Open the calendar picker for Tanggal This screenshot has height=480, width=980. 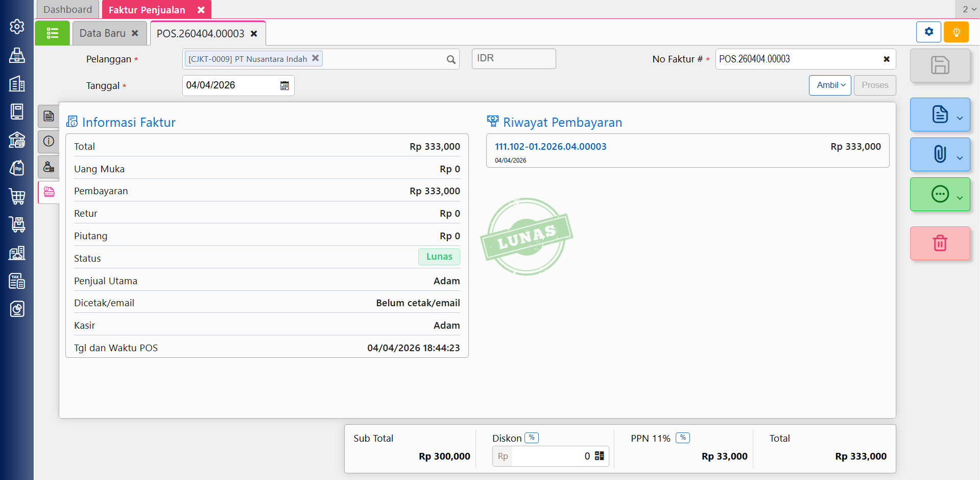tap(284, 86)
